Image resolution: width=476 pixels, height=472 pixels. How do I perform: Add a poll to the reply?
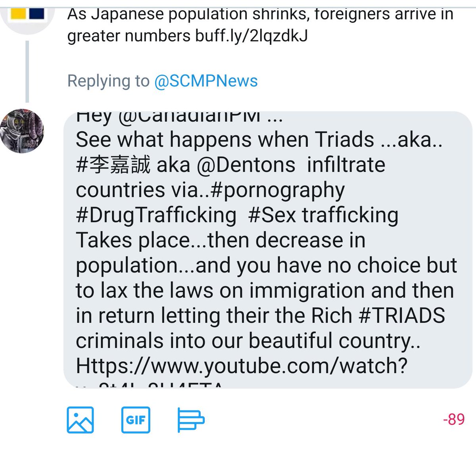click(191, 420)
